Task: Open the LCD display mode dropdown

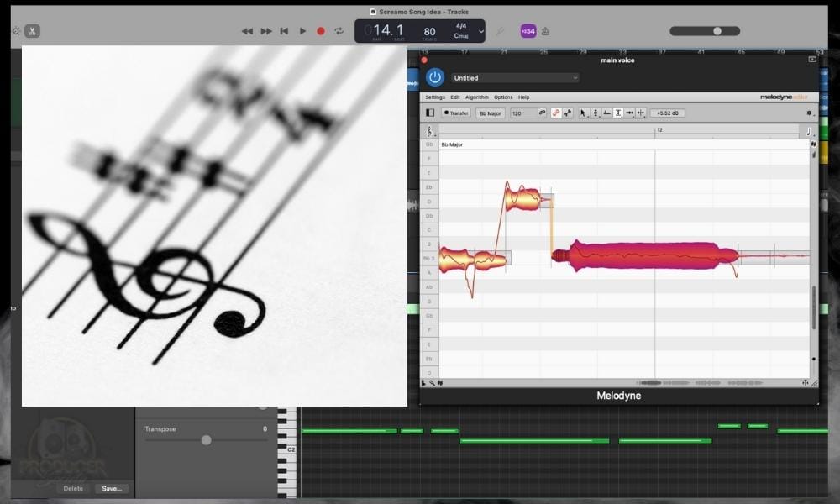Action: tap(481, 31)
